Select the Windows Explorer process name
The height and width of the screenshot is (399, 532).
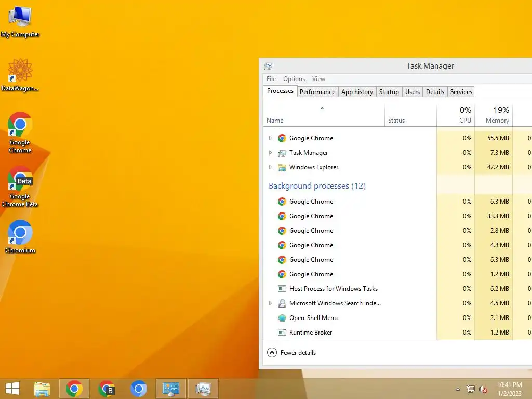click(x=314, y=167)
